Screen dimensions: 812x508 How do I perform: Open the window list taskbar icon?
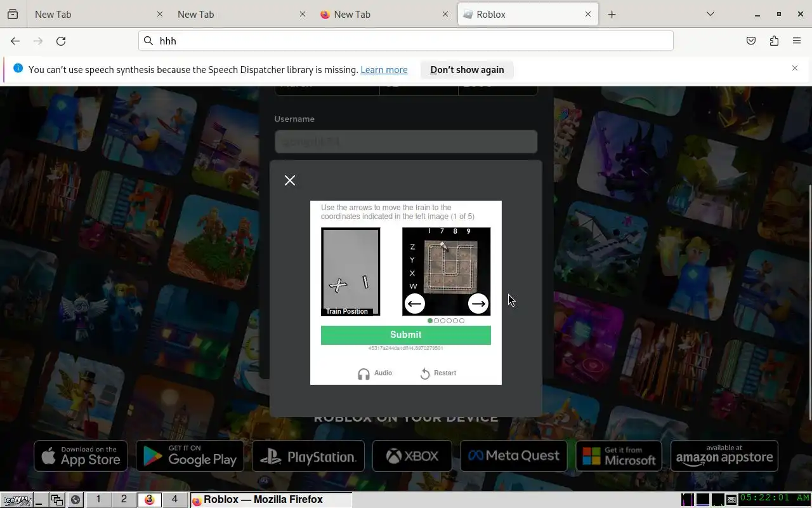pos(57,500)
